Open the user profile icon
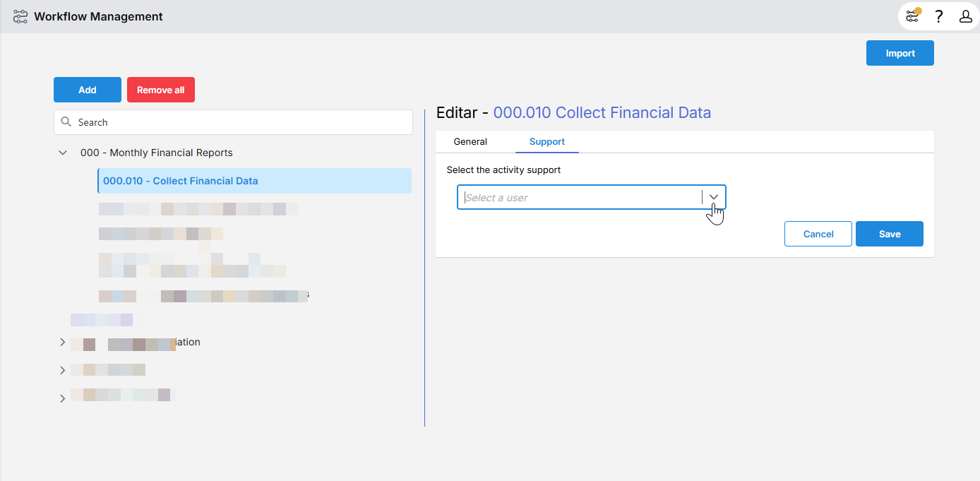The height and width of the screenshot is (481, 980). (x=965, y=16)
